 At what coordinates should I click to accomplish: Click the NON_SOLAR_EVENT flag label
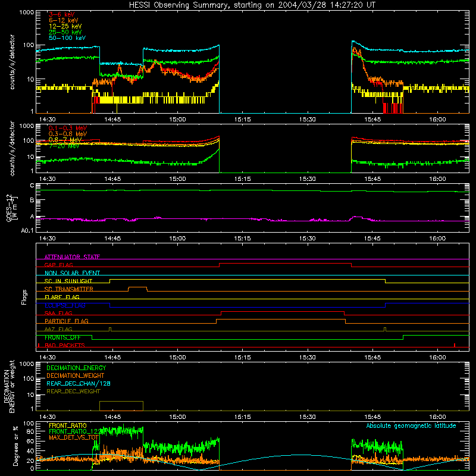tap(72, 273)
